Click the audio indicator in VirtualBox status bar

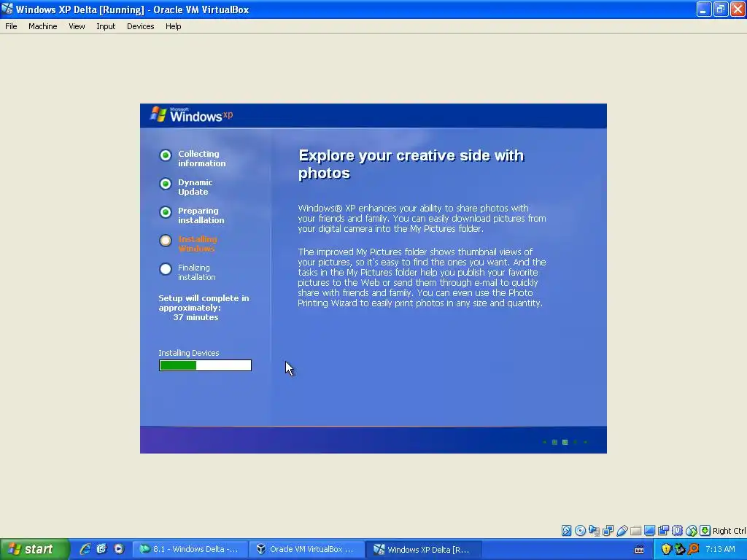click(594, 531)
